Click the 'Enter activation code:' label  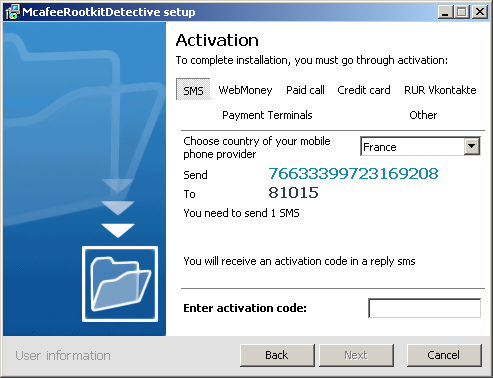coord(245,308)
